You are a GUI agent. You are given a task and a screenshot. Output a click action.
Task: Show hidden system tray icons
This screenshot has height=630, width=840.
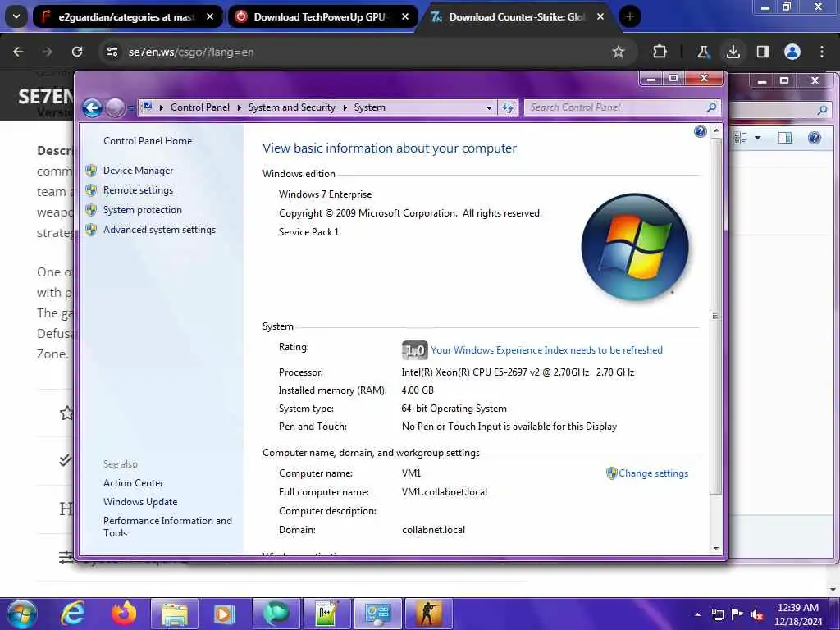[697, 615]
